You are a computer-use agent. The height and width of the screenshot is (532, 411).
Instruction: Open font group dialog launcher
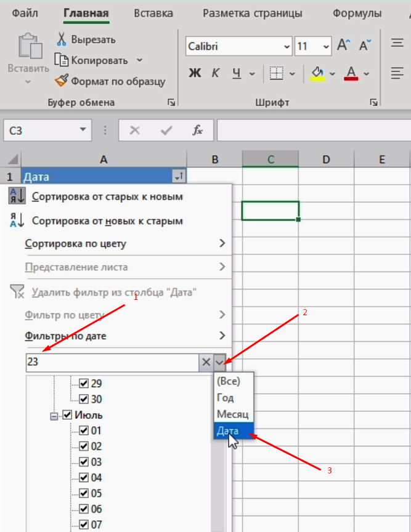point(373,102)
